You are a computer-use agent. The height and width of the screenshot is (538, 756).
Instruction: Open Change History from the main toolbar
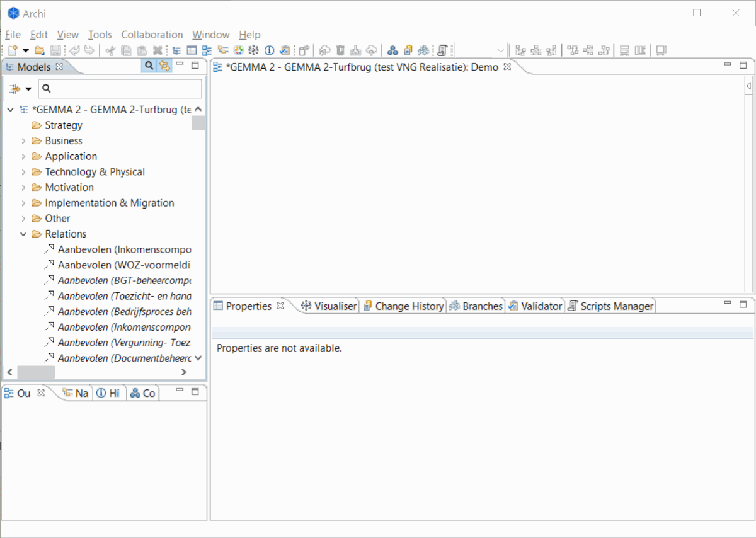tap(408, 50)
